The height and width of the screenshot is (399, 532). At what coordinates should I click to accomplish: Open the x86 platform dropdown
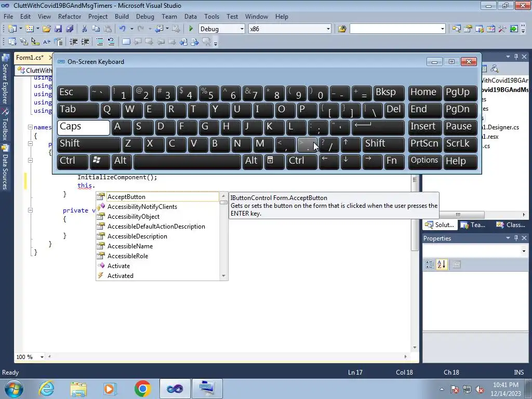click(x=328, y=29)
